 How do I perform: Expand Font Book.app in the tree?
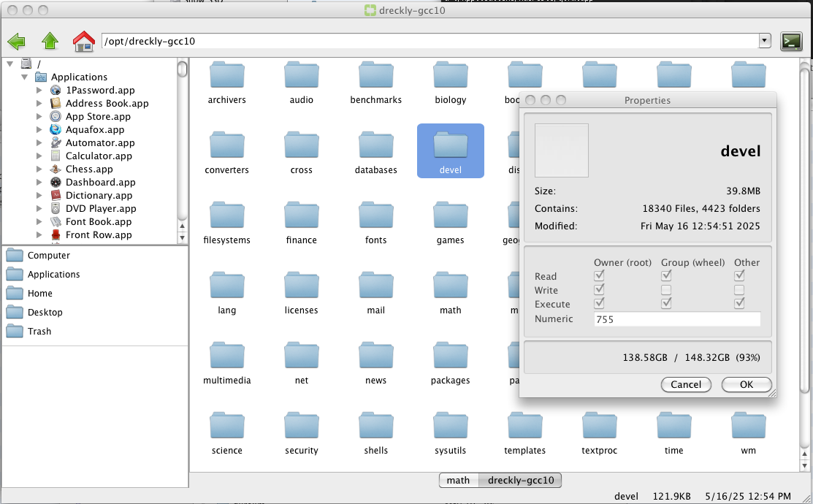click(x=39, y=221)
